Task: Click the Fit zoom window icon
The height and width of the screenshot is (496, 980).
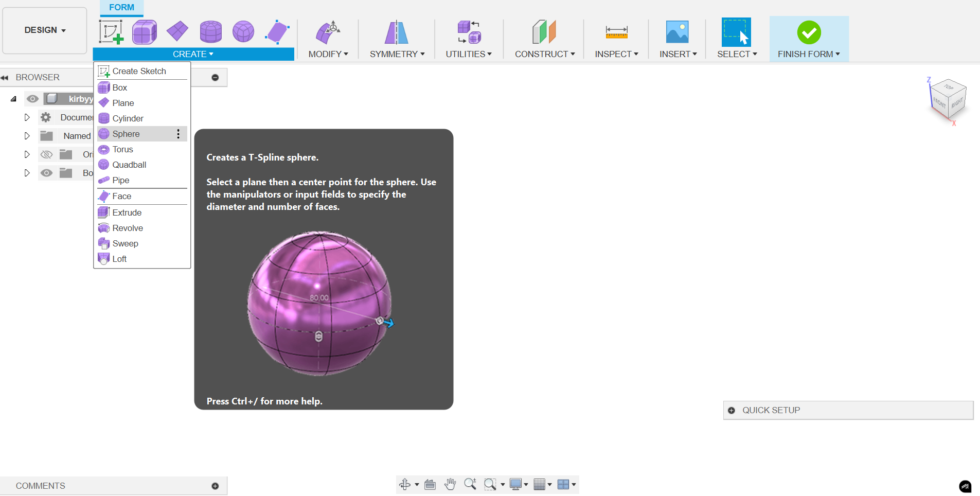Action: (x=490, y=484)
